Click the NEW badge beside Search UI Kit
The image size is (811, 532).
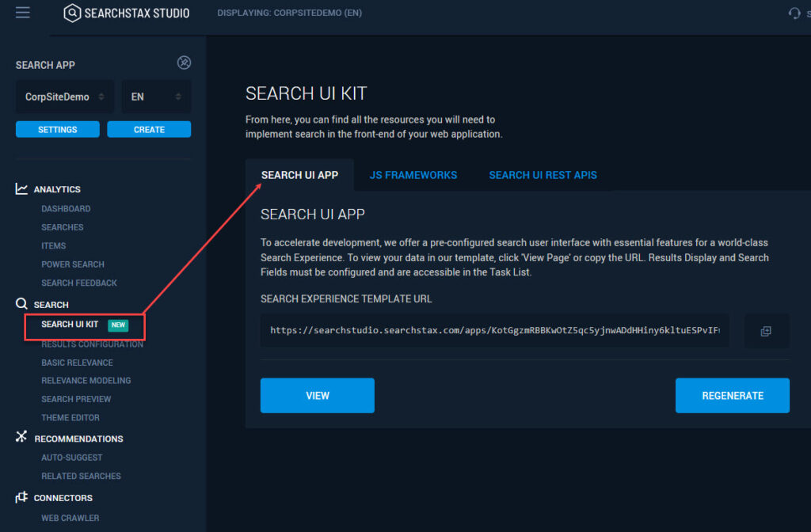pyautogui.click(x=118, y=325)
